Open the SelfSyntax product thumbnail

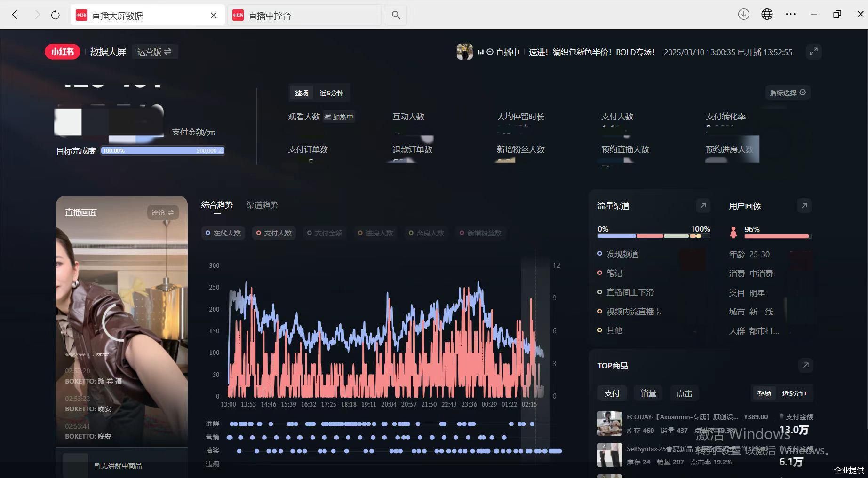coord(610,454)
